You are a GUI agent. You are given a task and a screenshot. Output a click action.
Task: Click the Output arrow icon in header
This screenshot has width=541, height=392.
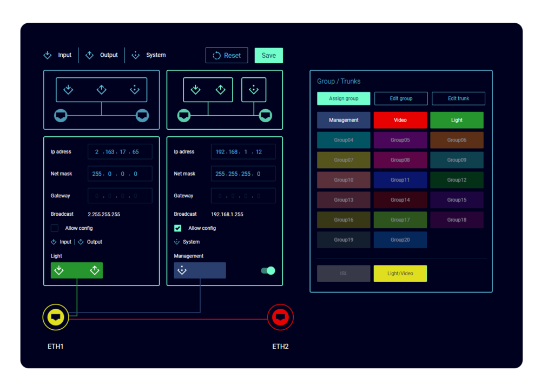coord(90,55)
